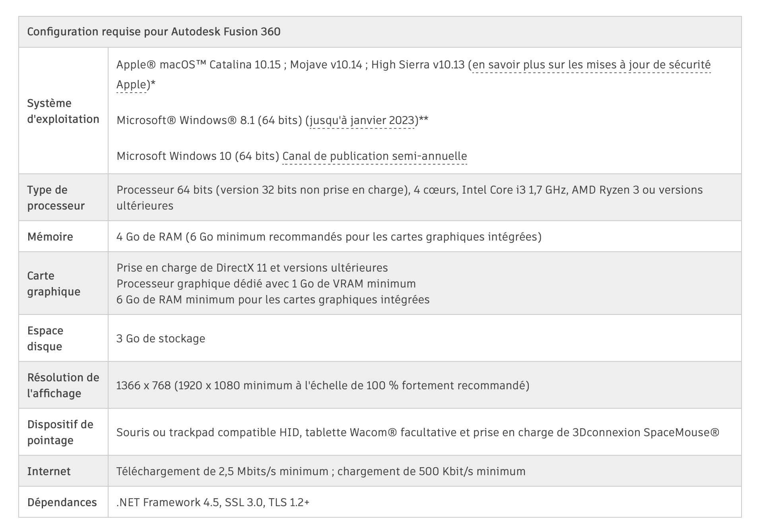Open the Apple security updates link
The image size is (761, 532).
591,65
